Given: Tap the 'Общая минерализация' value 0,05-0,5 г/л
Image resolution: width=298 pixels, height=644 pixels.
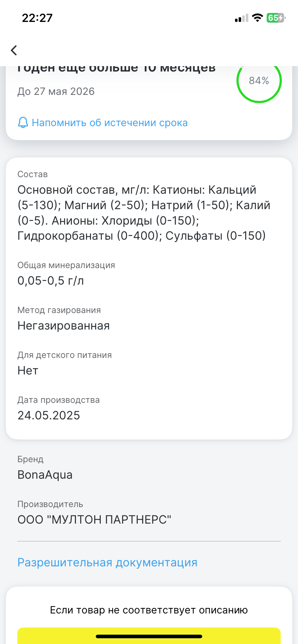Looking at the screenshot, I should point(51,281).
